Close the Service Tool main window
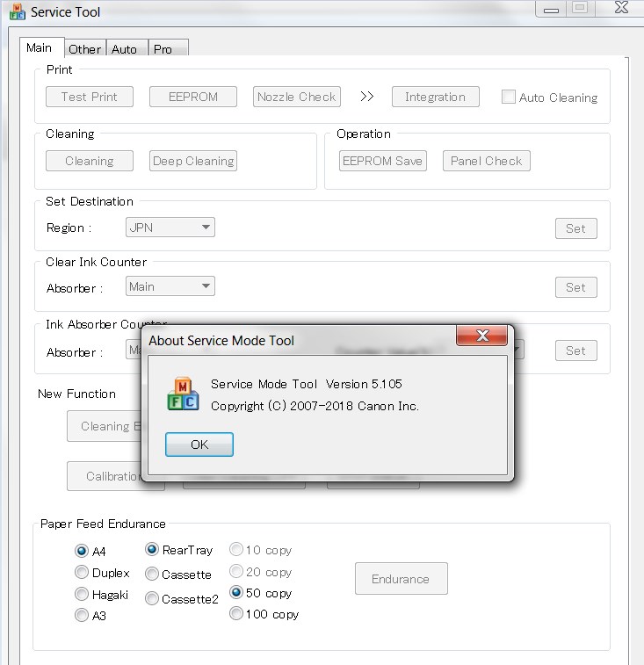The width and height of the screenshot is (644, 665). pos(621,8)
